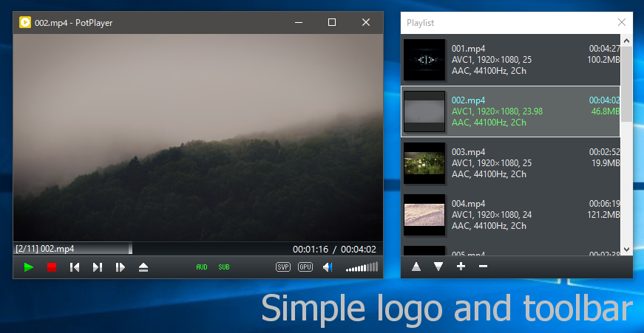Viewport: 644px width, 333px height.
Task: Add item with playlist plus icon
Action: [461, 267]
